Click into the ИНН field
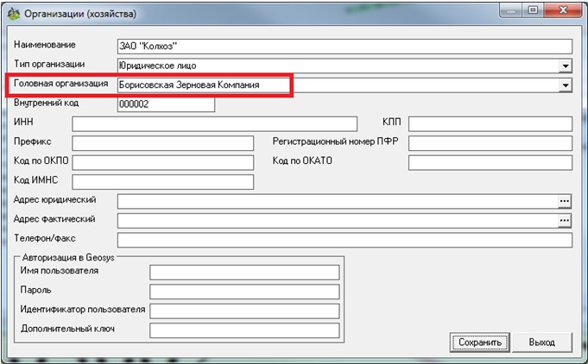This screenshot has height=364, width=588. [214, 123]
